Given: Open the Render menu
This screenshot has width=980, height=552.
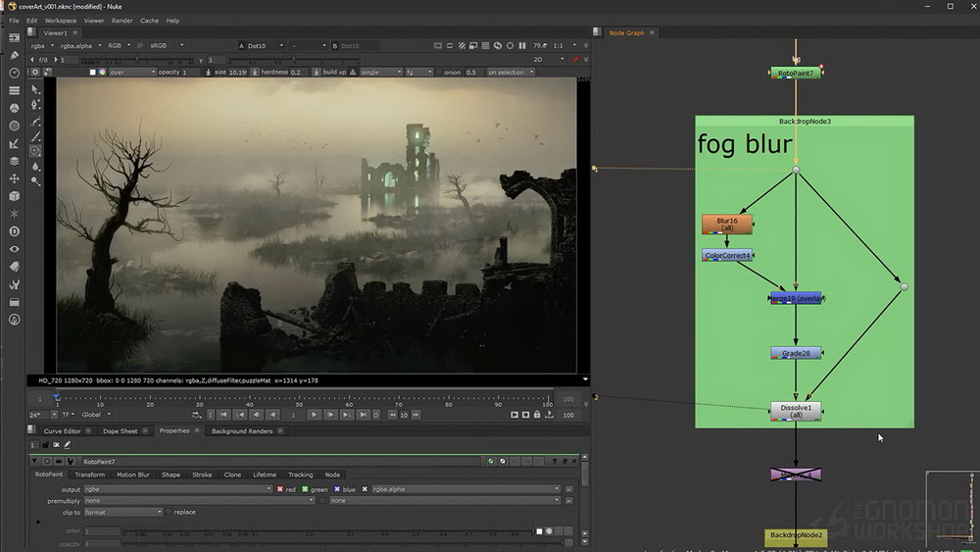Looking at the screenshot, I should click(122, 21).
